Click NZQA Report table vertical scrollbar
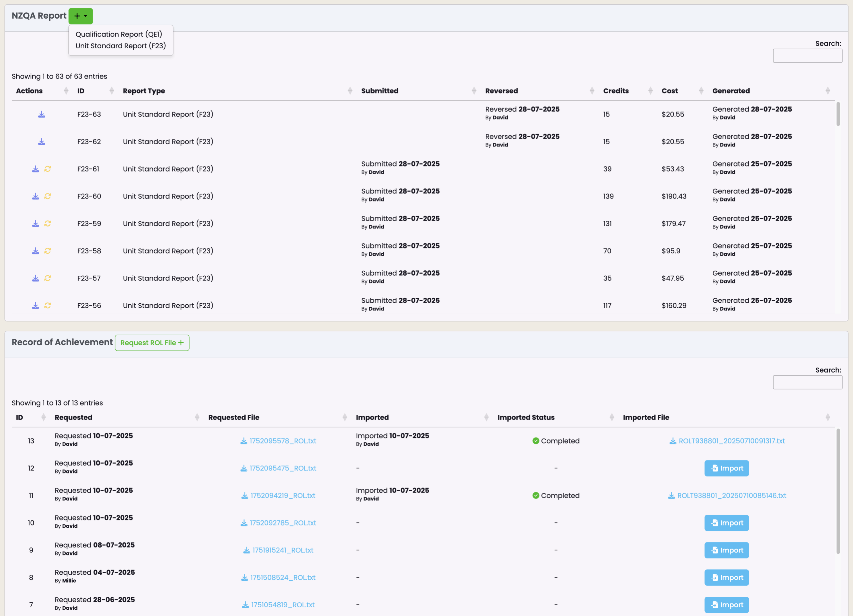Viewport: 853px width, 616px height. [838, 114]
